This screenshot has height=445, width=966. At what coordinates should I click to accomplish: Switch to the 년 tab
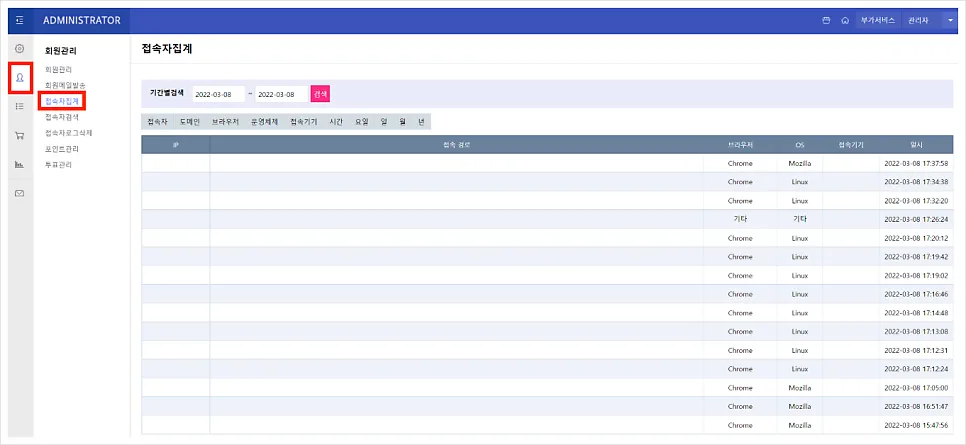click(x=421, y=122)
